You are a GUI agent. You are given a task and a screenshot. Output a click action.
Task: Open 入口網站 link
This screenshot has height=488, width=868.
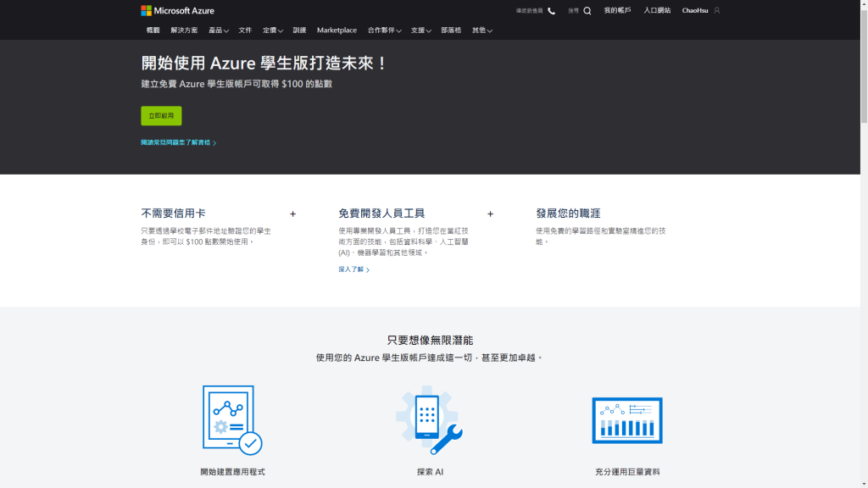tap(657, 10)
